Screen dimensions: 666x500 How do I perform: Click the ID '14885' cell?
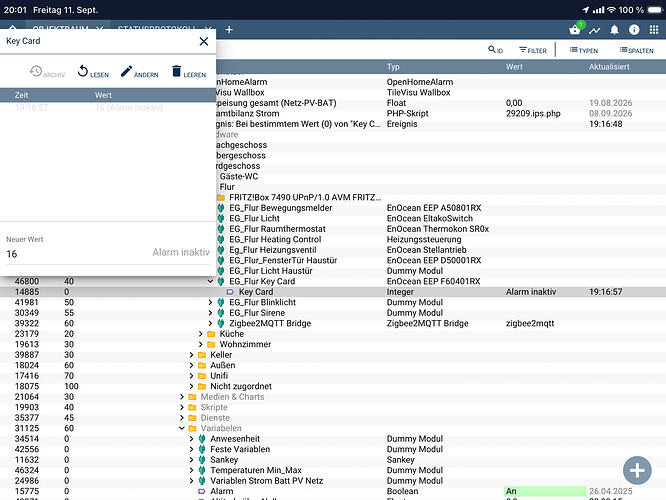tap(27, 292)
